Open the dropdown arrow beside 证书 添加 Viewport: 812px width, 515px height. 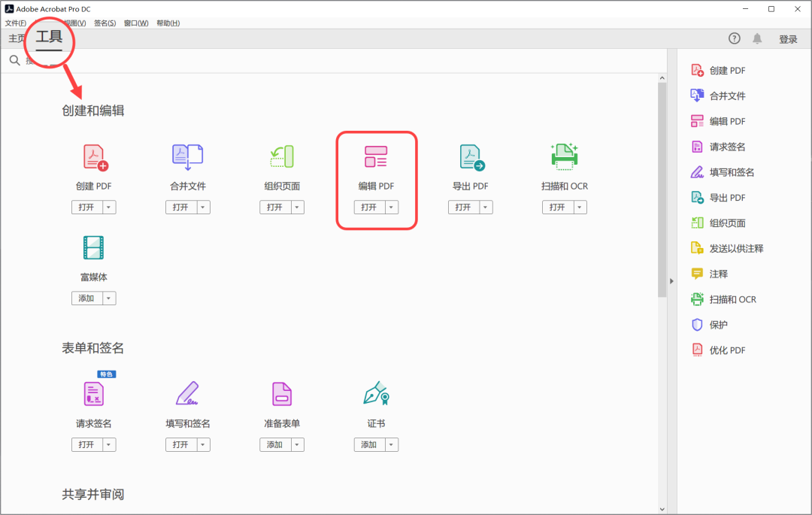(x=392, y=444)
